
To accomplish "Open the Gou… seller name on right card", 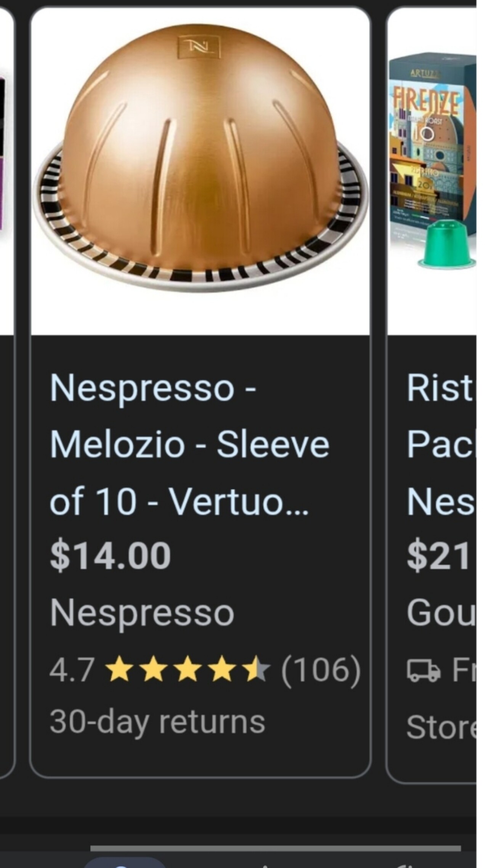I will coord(441,613).
